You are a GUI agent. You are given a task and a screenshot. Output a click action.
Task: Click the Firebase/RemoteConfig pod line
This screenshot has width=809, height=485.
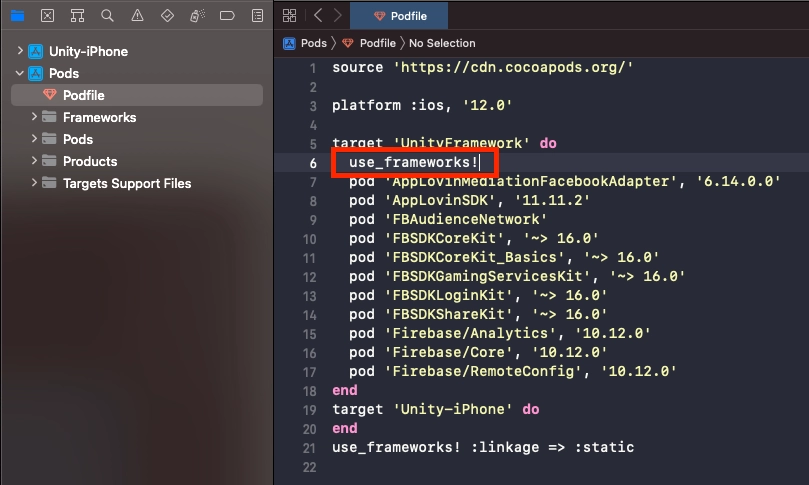(512, 371)
